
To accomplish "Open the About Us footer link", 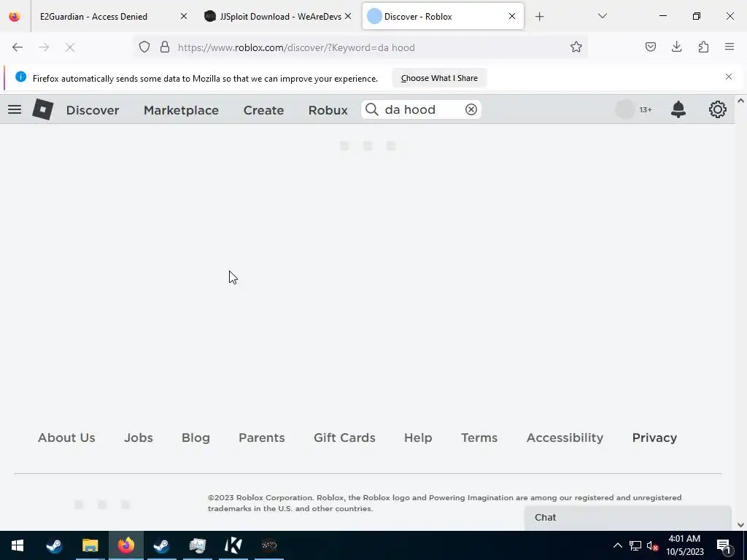I will click(66, 437).
